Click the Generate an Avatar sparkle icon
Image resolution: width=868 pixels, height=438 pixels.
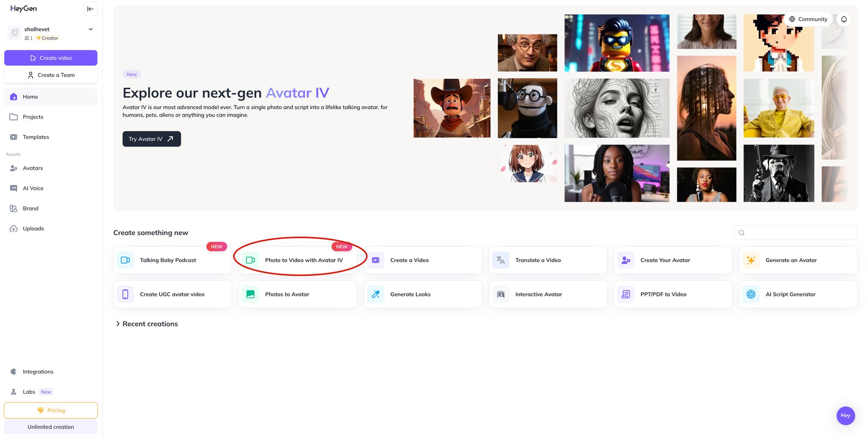[751, 260]
